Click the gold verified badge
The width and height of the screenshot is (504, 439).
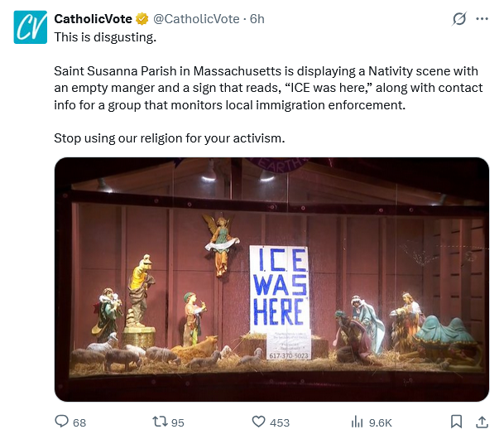pyautogui.click(x=142, y=19)
